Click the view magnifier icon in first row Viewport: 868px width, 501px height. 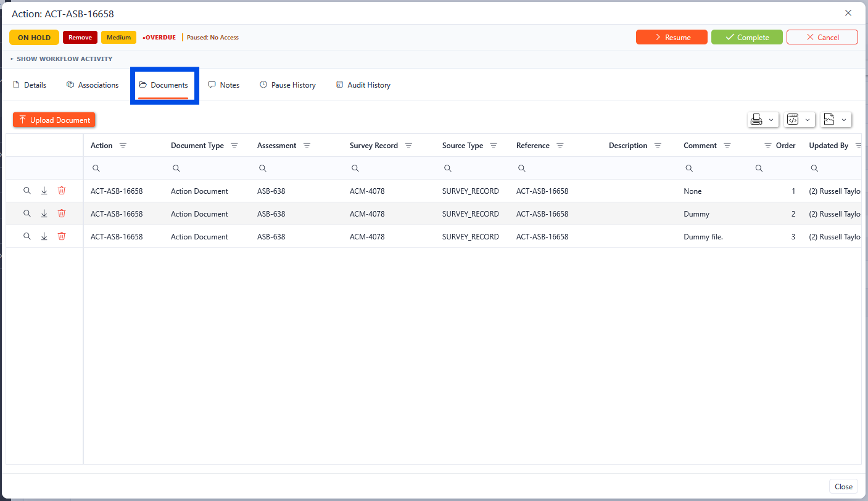pyautogui.click(x=27, y=191)
